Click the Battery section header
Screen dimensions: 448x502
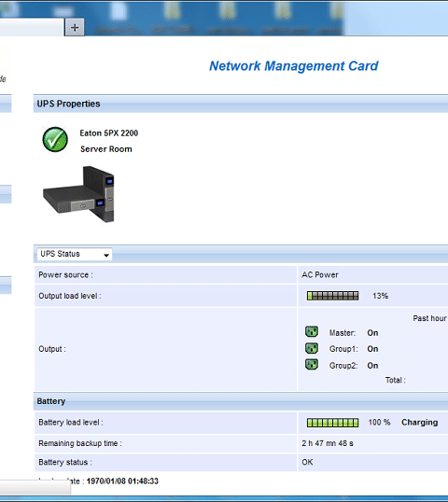click(x=51, y=401)
